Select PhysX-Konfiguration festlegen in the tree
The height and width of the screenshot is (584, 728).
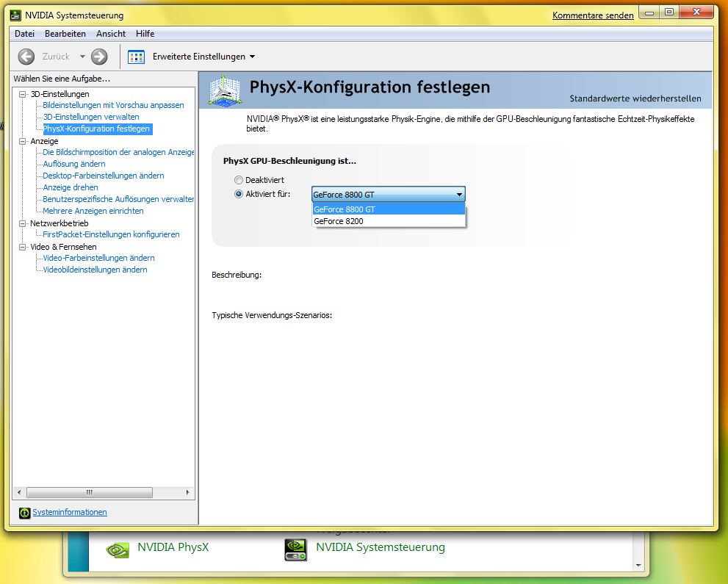96,129
